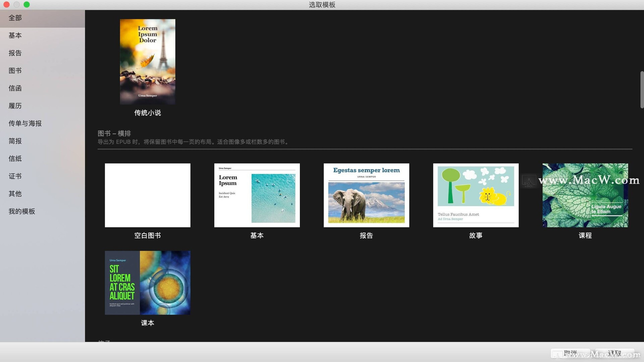Click the 取消 cancel button
This screenshot has width=644, height=362.
tap(570, 354)
